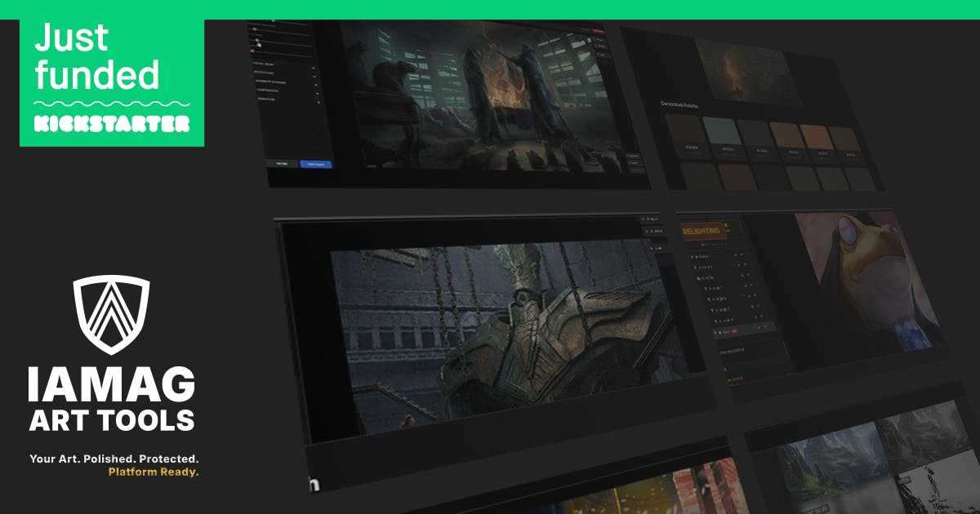Click the blue button in the top-left panel
The width and height of the screenshot is (980, 514).
point(315,164)
